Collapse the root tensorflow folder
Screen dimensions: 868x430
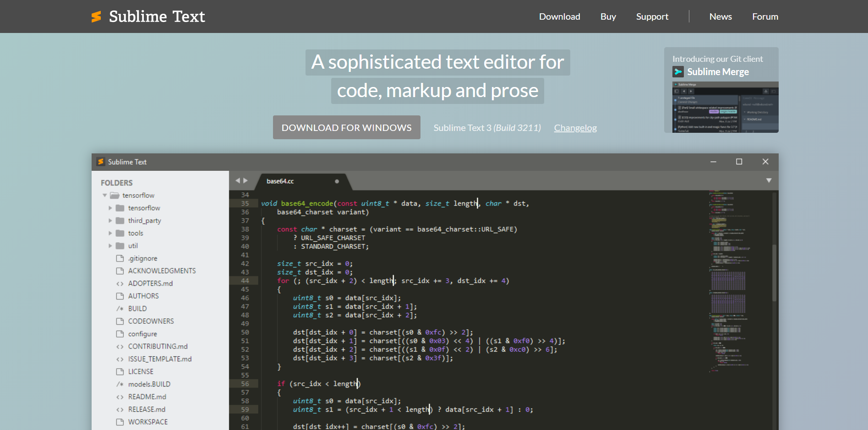(x=105, y=196)
